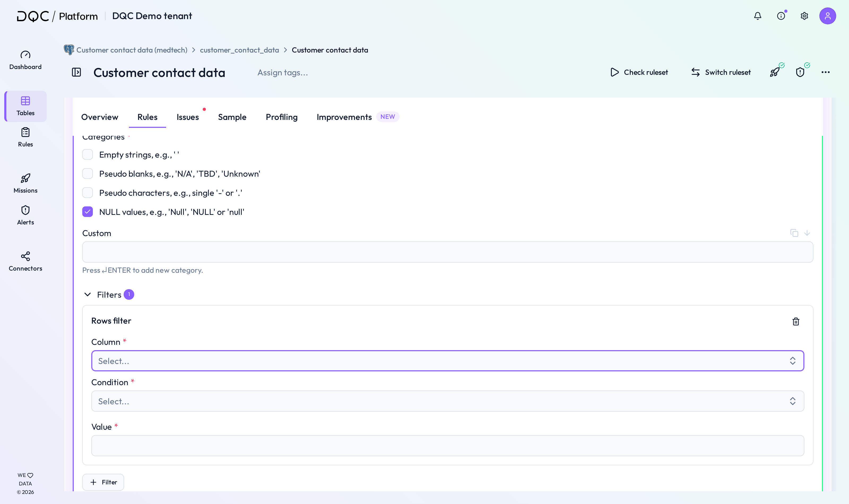Screen dimensions: 849x504
Task: Add another filter with the Filter button
Action: click(103, 482)
